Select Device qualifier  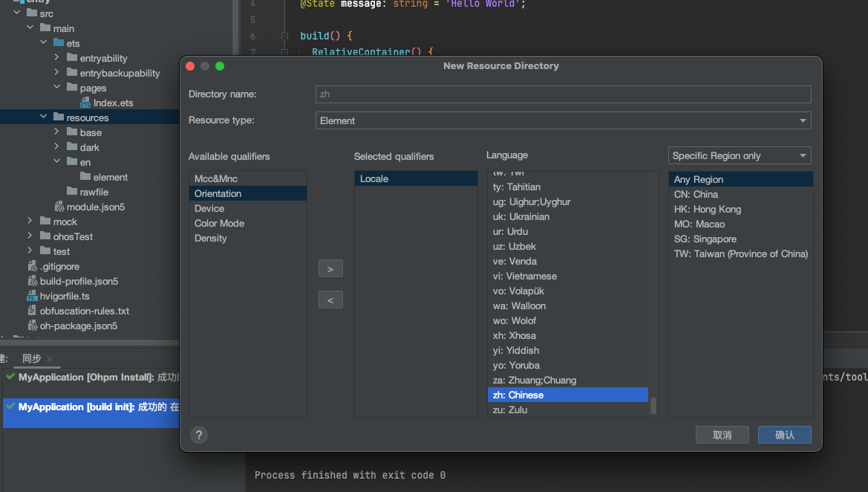(x=248, y=208)
